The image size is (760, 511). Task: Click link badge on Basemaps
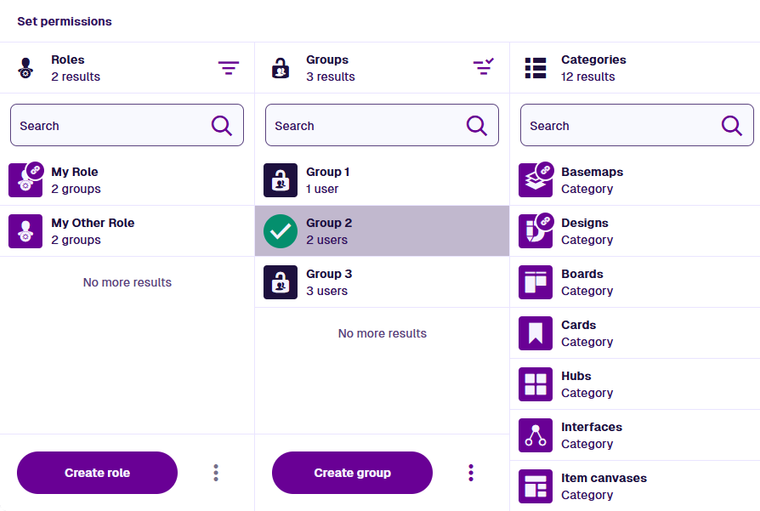coord(545,170)
